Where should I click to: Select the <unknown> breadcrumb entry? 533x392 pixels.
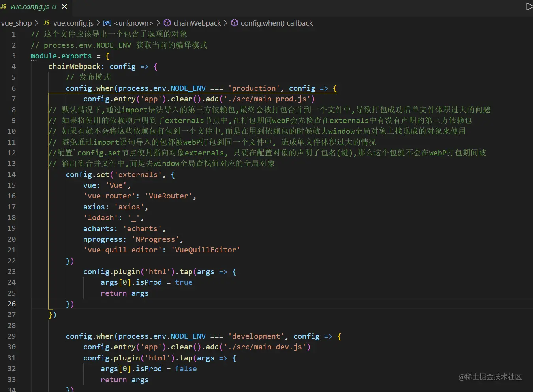point(133,23)
